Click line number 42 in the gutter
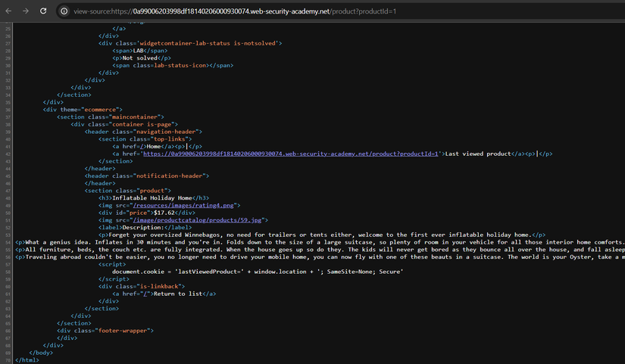This screenshot has height=364, width=625. pyautogui.click(x=8, y=154)
